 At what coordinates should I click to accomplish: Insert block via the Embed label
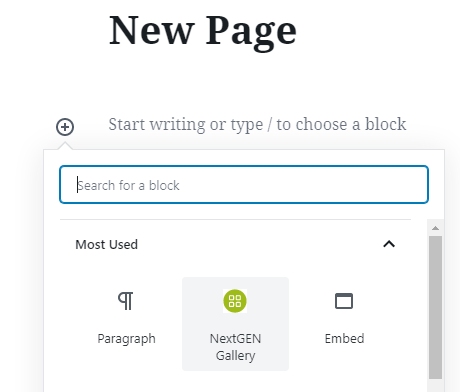point(344,338)
